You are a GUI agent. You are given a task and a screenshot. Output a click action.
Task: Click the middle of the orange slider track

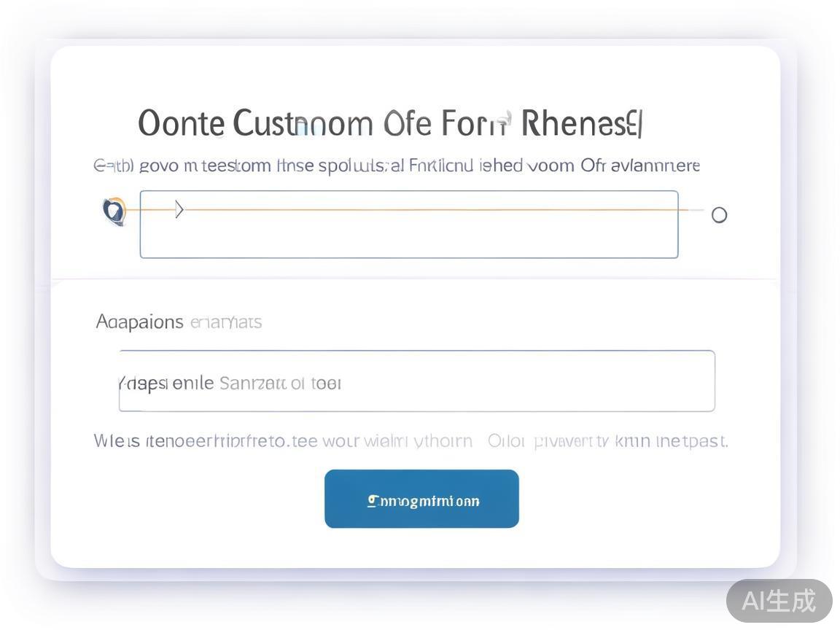pyautogui.click(x=408, y=210)
